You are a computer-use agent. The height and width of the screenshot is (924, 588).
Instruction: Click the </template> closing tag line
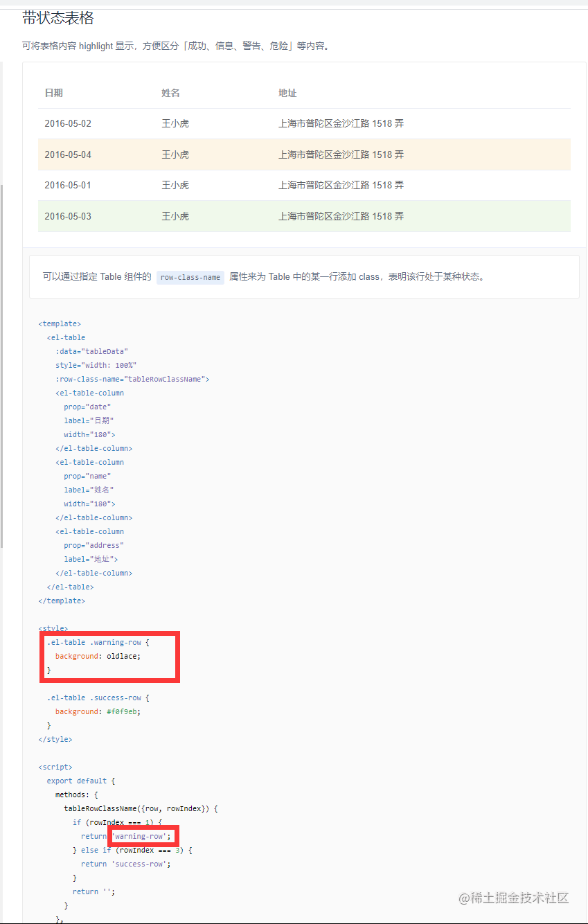(x=62, y=601)
